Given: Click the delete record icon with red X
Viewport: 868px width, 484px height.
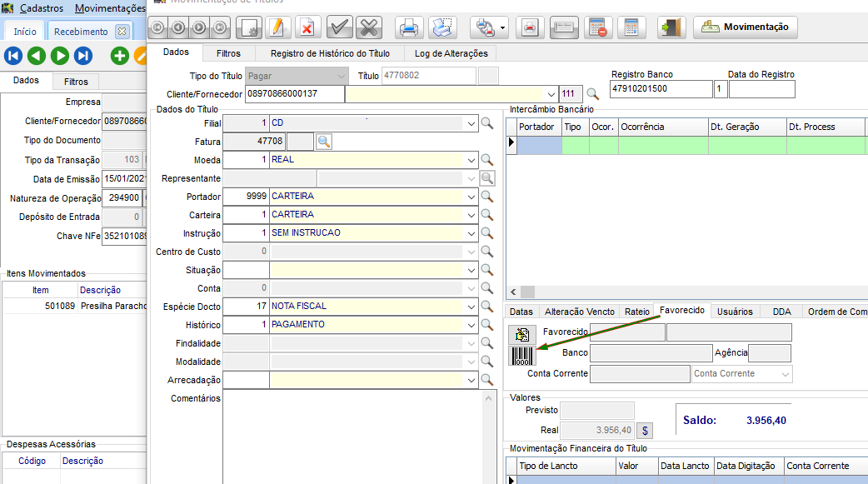Looking at the screenshot, I should [x=307, y=27].
